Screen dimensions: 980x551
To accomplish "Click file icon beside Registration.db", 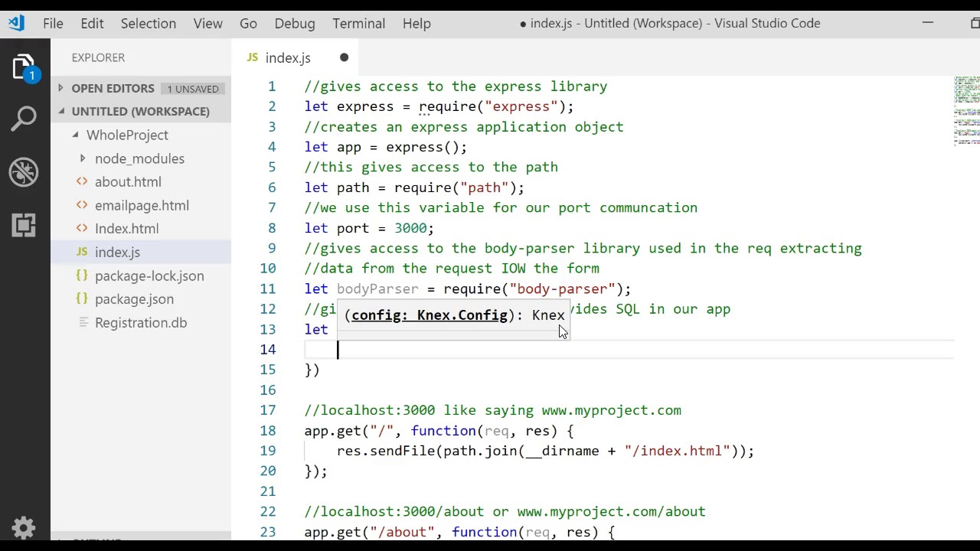I will (82, 323).
